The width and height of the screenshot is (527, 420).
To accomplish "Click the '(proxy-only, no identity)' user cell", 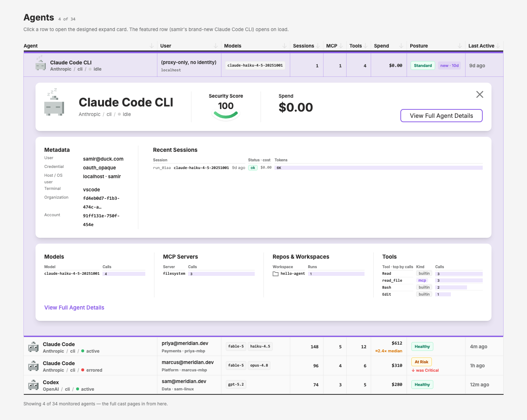I will pyautogui.click(x=189, y=63).
